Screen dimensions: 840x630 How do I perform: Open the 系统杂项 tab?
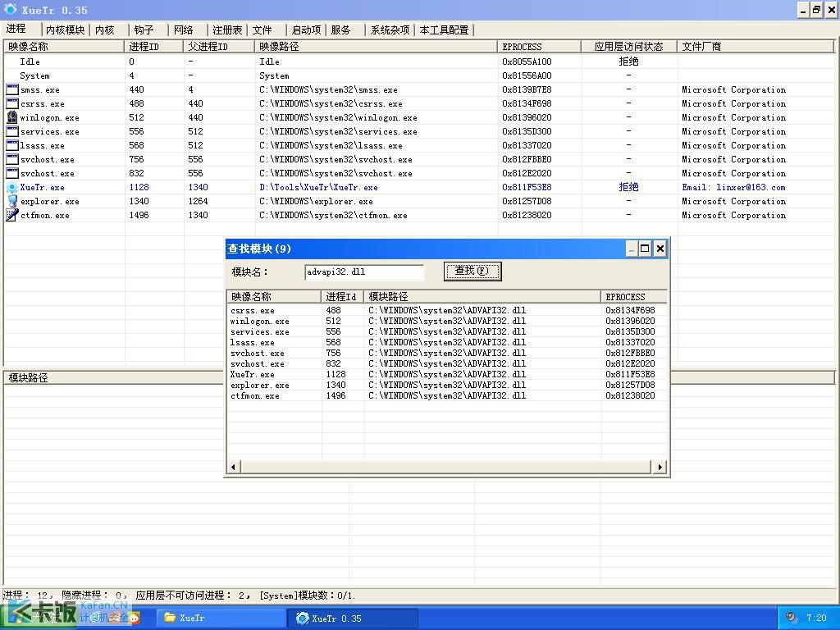pyautogui.click(x=390, y=30)
